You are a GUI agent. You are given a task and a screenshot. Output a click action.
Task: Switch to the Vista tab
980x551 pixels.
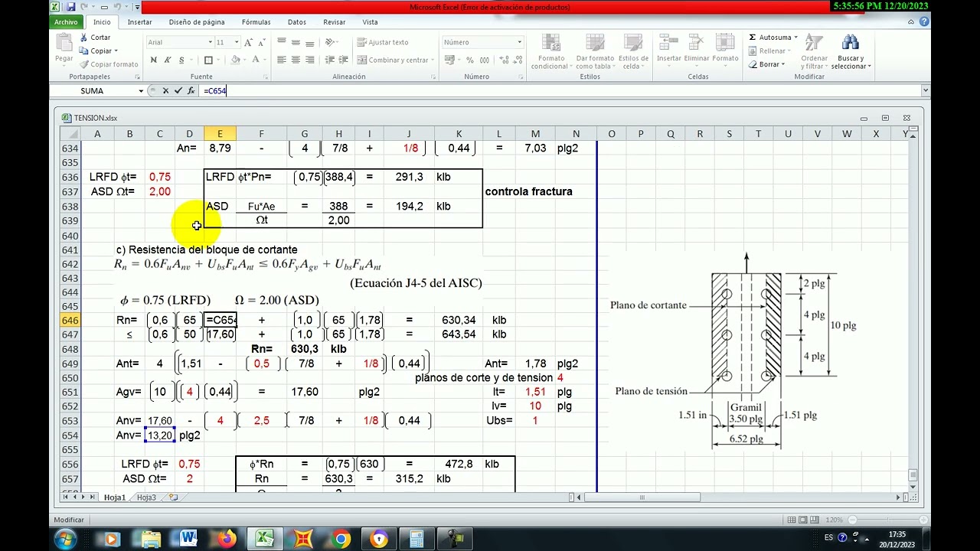click(x=370, y=22)
